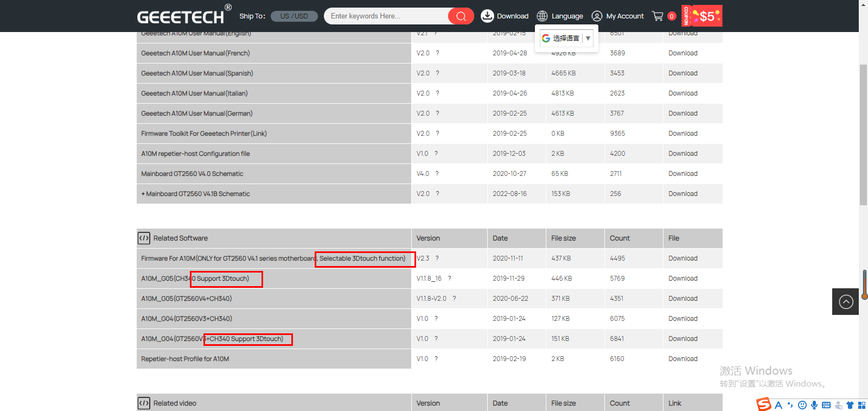Click file size cell '437 KB'
The height and width of the screenshot is (411, 868).
point(561,258)
